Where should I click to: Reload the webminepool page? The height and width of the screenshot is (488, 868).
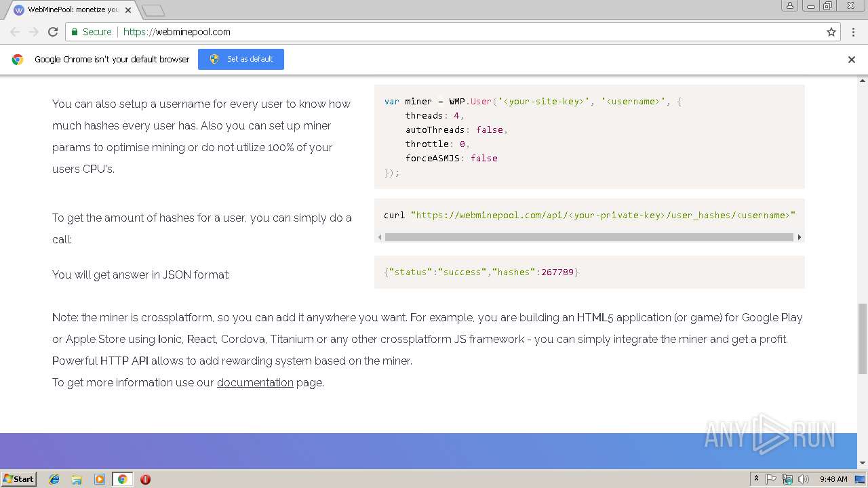point(53,32)
